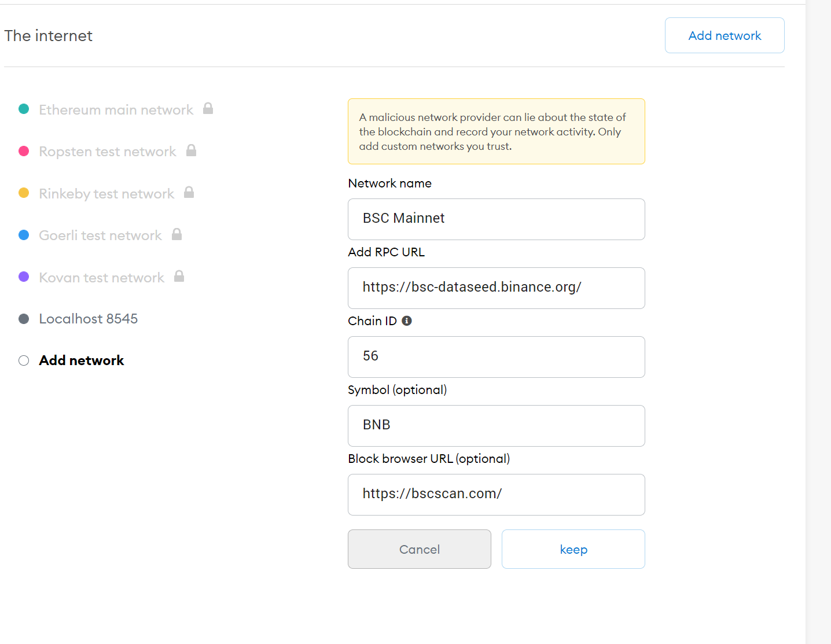The height and width of the screenshot is (644, 831).
Task: Click the 'Symbol (optional)' label
Action: [398, 390]
